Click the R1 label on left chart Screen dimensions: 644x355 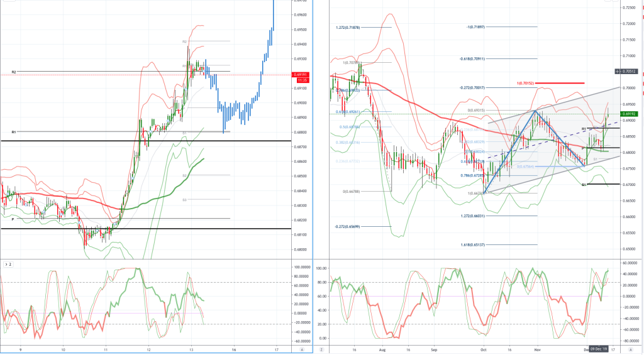coord(14,132)
